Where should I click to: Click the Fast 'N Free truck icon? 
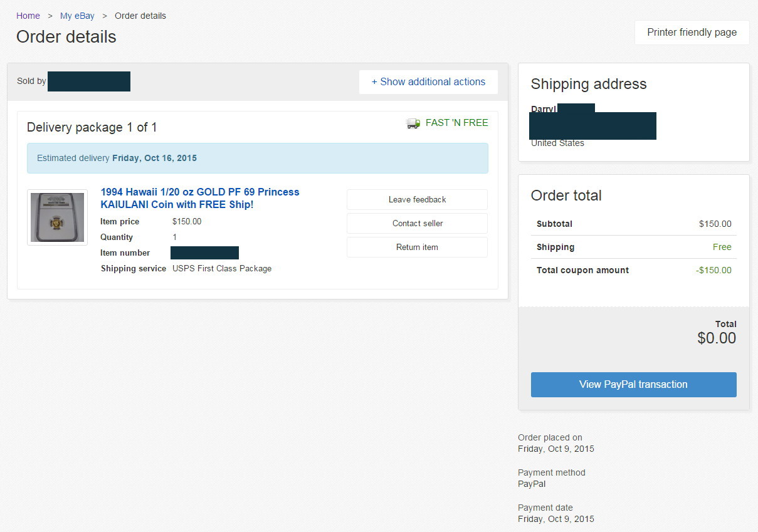(413, 123)
